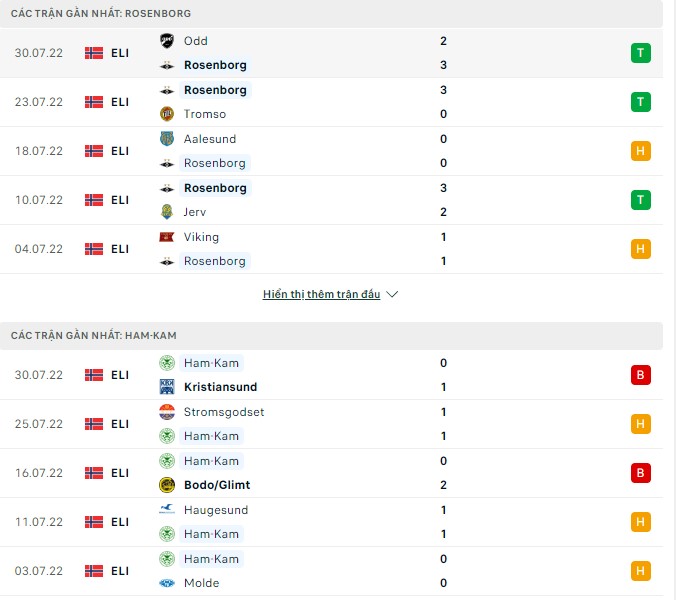Click green T badge for Odd vs Rosenborg
This screenshot has width=676, height=600.
(641, 53)
